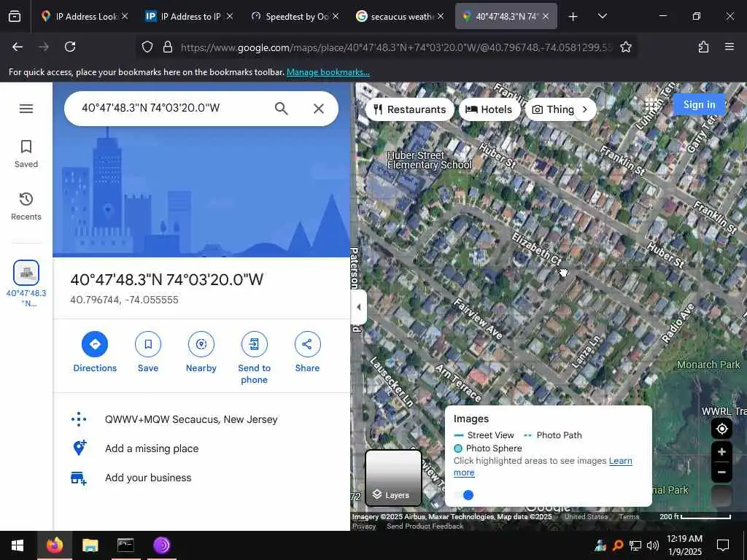Click the Huber Street Elementary School label

point(429,160)
